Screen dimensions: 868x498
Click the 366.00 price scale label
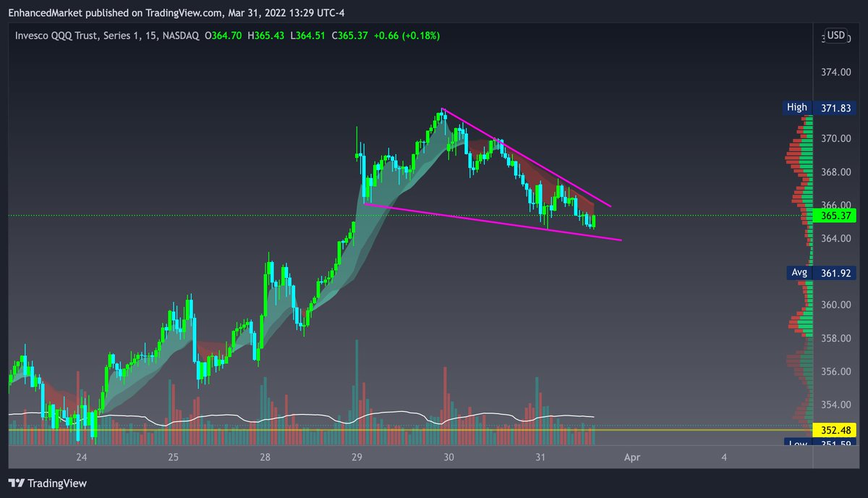click(835, 206)
